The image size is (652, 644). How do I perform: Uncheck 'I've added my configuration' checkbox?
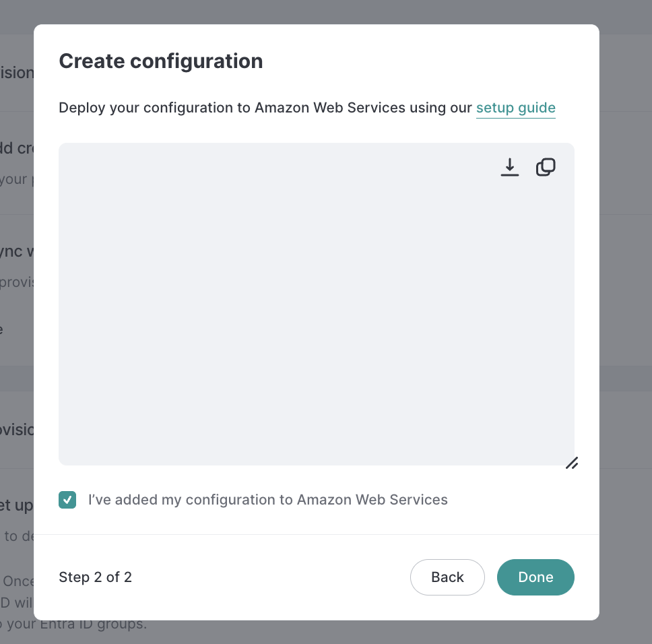pos(67,500)
